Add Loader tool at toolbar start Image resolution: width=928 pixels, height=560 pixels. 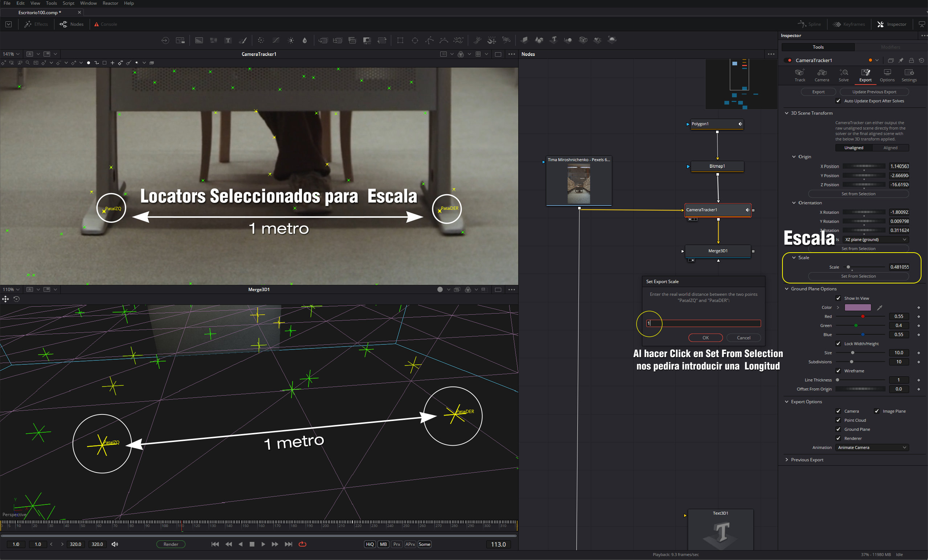[x=165, y=40]
